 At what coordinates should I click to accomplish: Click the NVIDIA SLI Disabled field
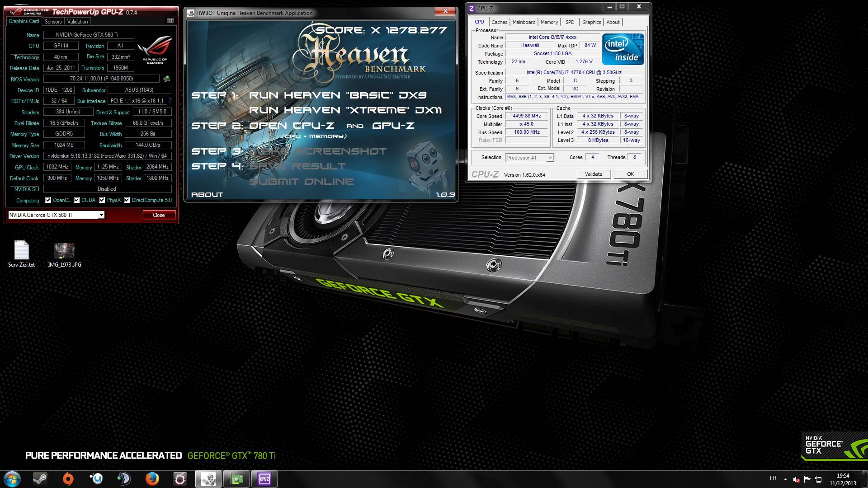tap(108, 189)
